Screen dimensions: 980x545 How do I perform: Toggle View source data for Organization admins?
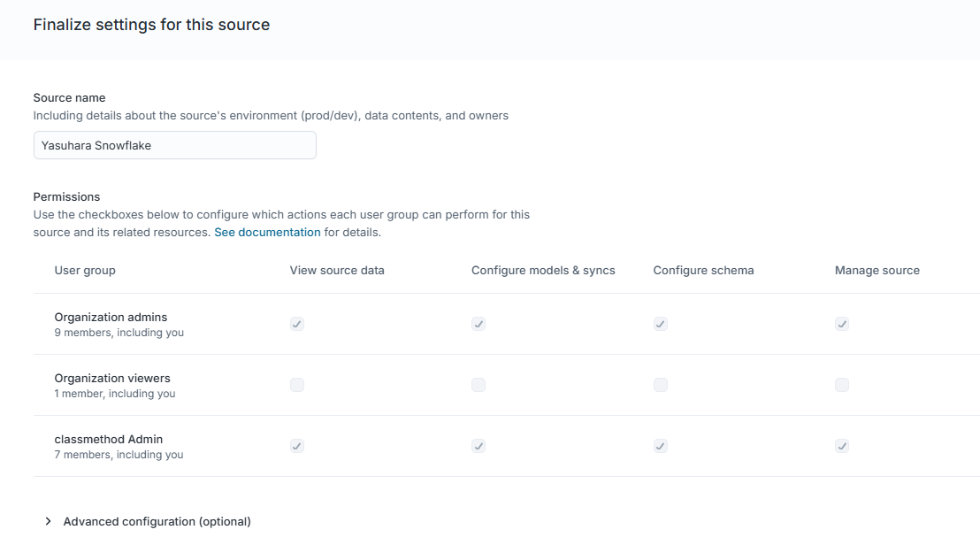click(297, 324)
